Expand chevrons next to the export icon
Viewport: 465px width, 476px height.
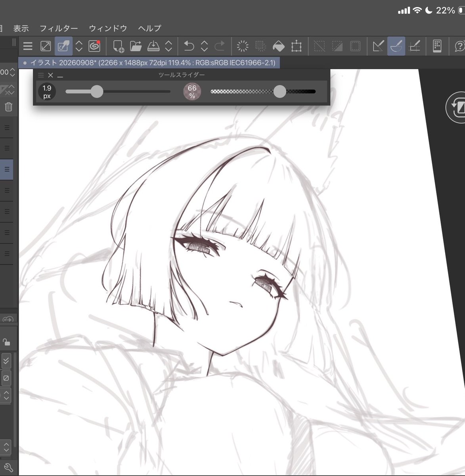[x=168, y=46]
